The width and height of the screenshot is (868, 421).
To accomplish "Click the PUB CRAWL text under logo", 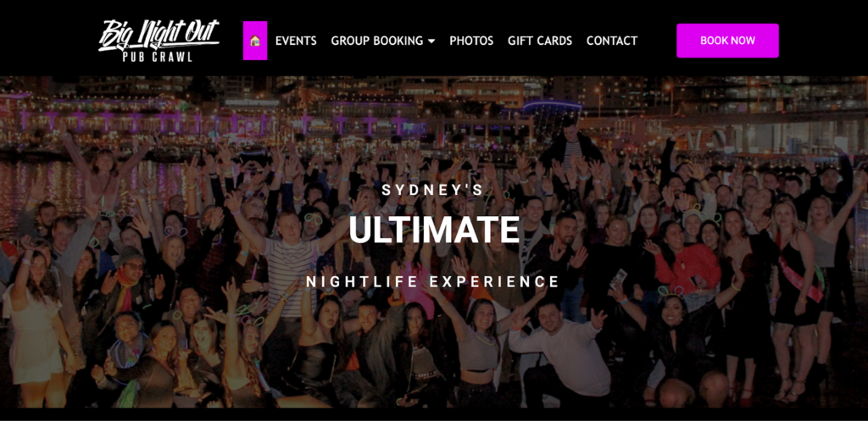I will (x=157, y=57).
